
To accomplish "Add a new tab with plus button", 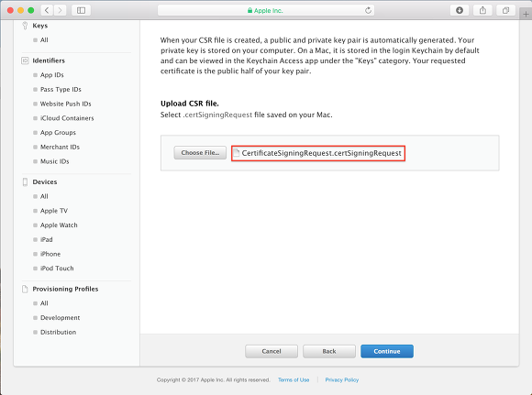I will [526, 15].
